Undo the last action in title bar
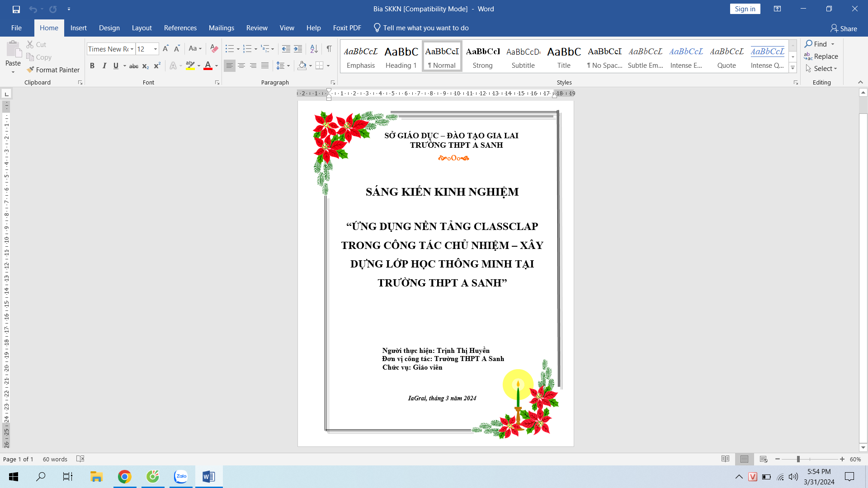This screenshot has height=488, width=868. [x=33, y=9]
